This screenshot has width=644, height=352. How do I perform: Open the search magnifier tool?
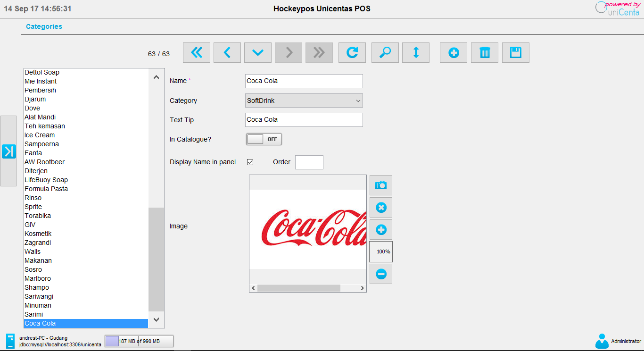pos(385,53)
